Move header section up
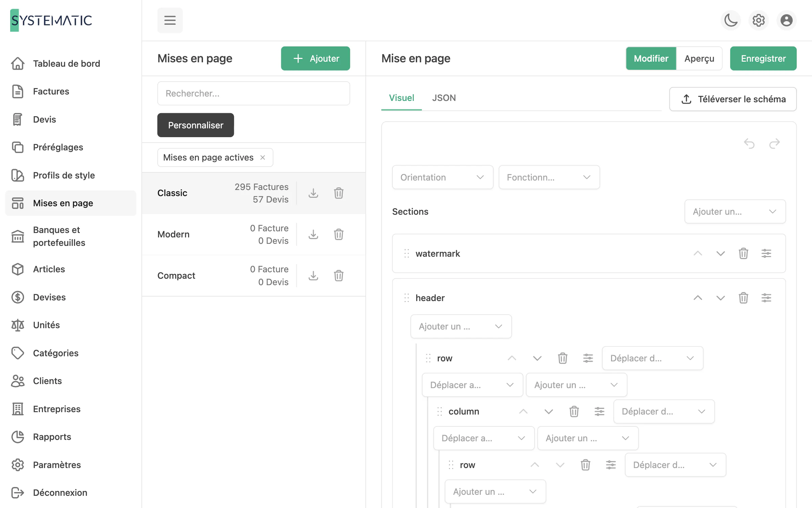The height and width of the screenshot is (508, 812). pyautogui.click(x=698, y=298)
